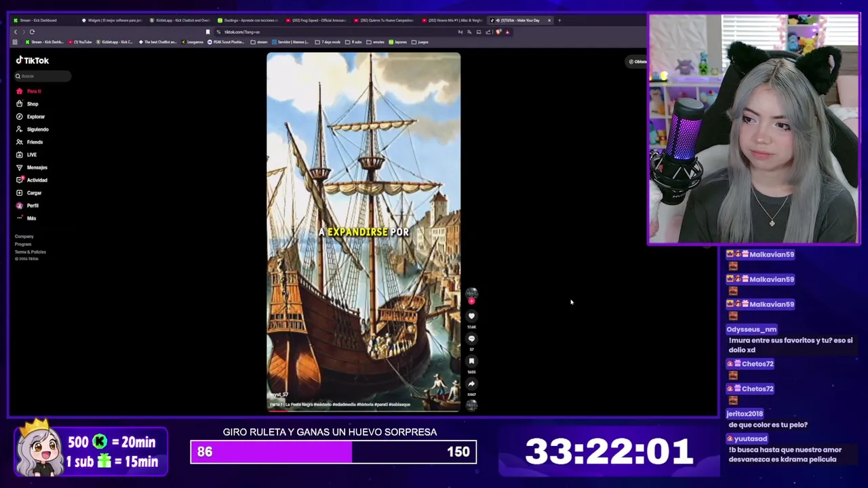
Task: Expand the Más options in the sidebar
Action: [x=26, y=218]
